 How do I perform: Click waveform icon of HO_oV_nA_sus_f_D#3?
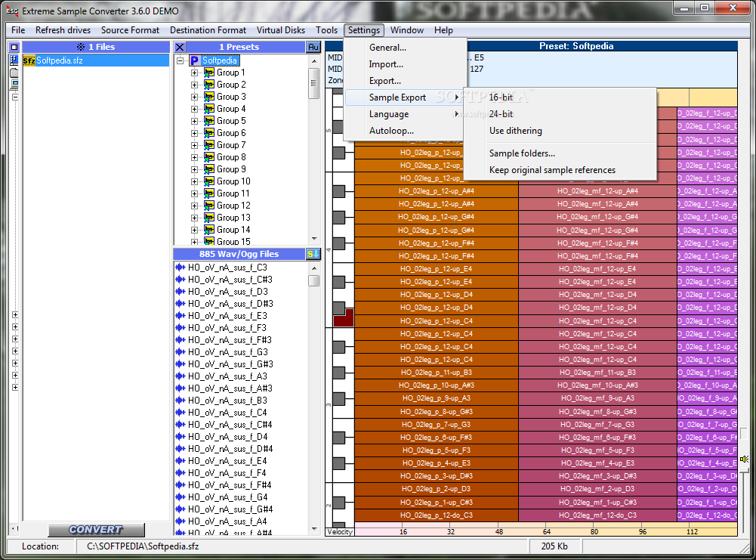tap(181, 303)
